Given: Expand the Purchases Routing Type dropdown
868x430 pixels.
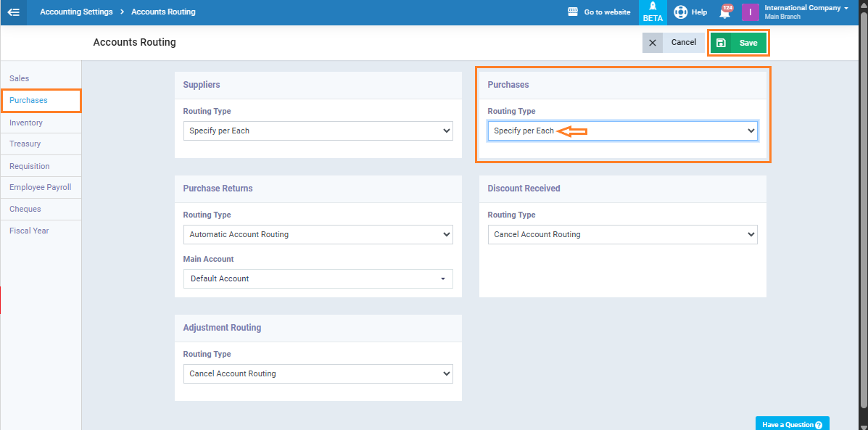Looking at the screenshot, I should coord(622,131).
